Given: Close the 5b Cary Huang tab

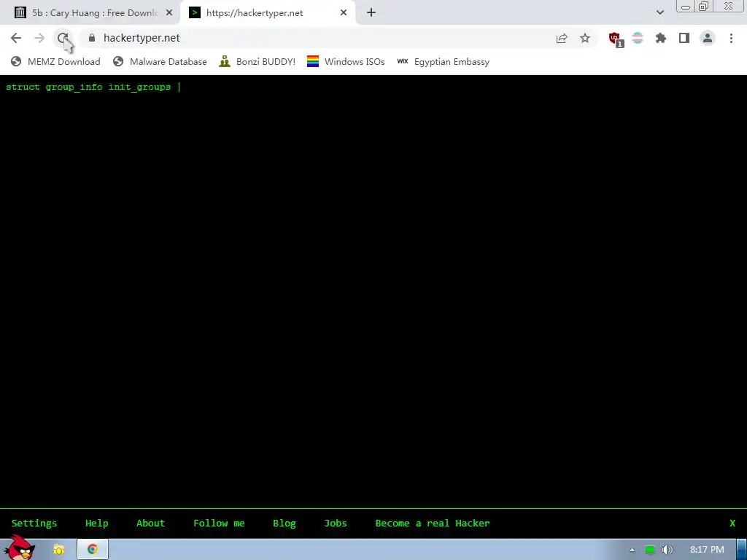Looking at the screenshot, I should [x=169, y=12].
